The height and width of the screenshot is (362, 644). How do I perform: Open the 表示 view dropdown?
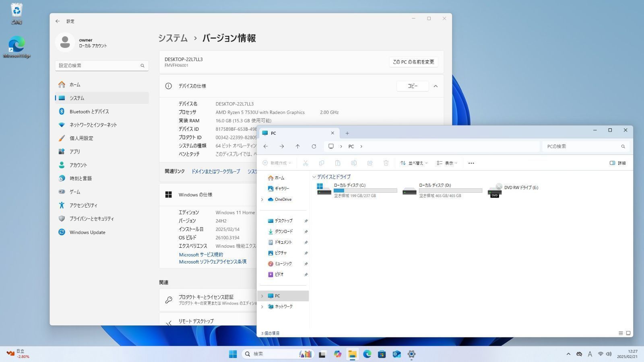click(448, 163)
